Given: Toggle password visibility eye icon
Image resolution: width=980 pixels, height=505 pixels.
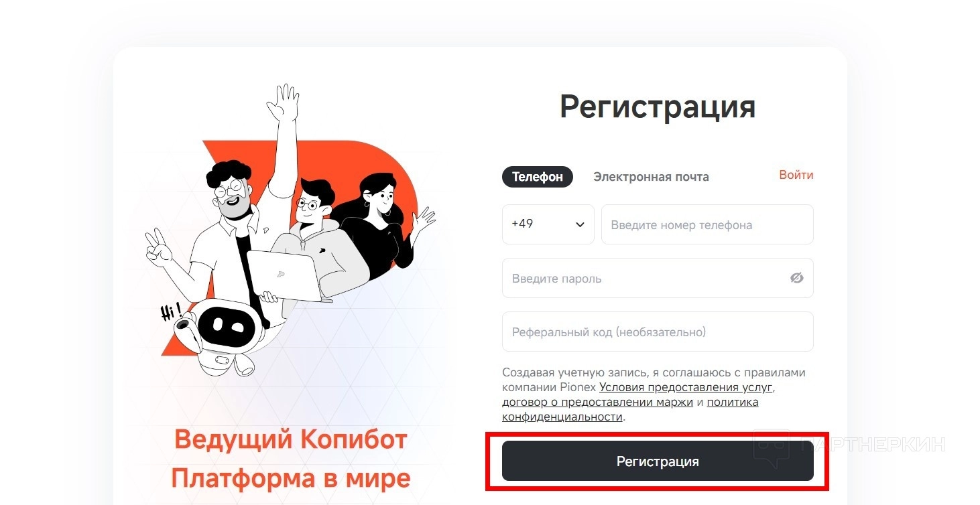Looking at the screenshot, I should tap(796, 278).
